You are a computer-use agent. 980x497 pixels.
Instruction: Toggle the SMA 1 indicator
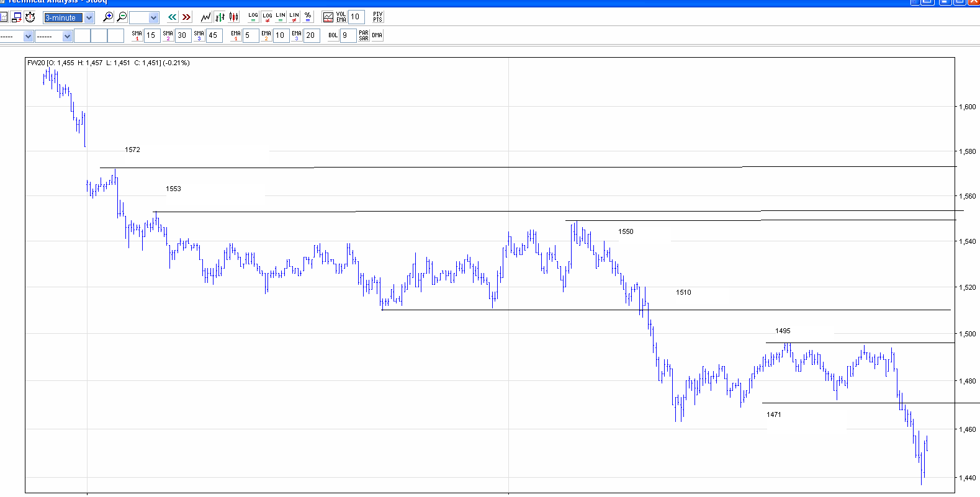[x=137, y=35]
